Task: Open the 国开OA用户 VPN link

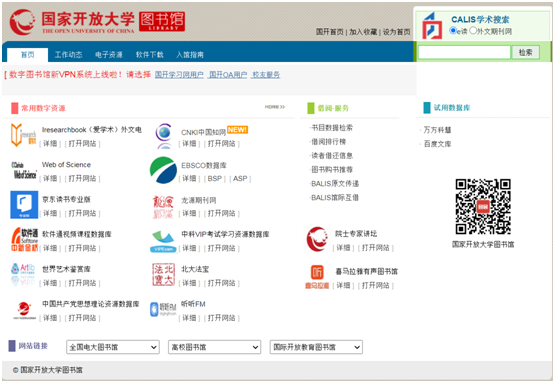Action: (x=228, y=75)
